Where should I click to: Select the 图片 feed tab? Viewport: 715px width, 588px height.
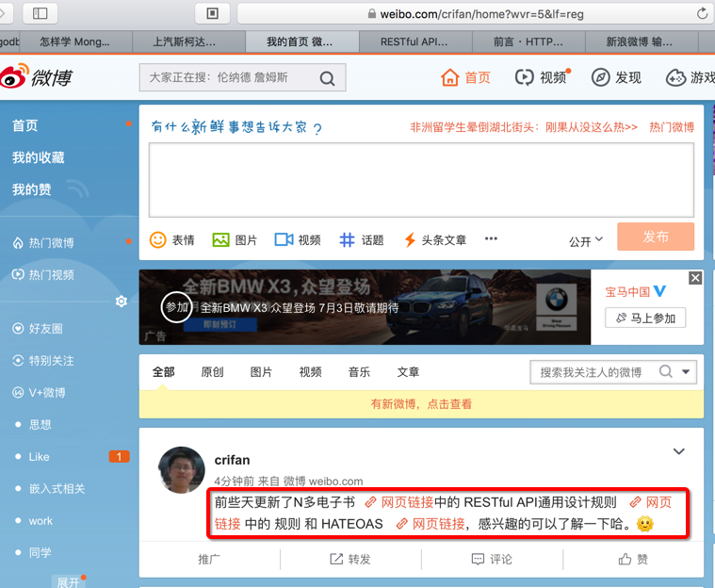pyautogui.click(x=261, y=372)
